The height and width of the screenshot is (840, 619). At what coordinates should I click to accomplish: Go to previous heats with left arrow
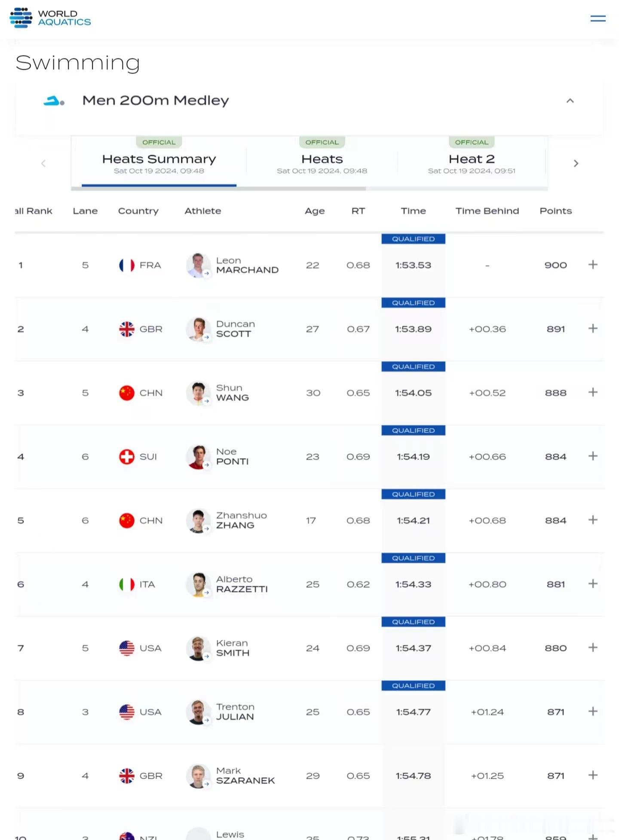[43, 163]
